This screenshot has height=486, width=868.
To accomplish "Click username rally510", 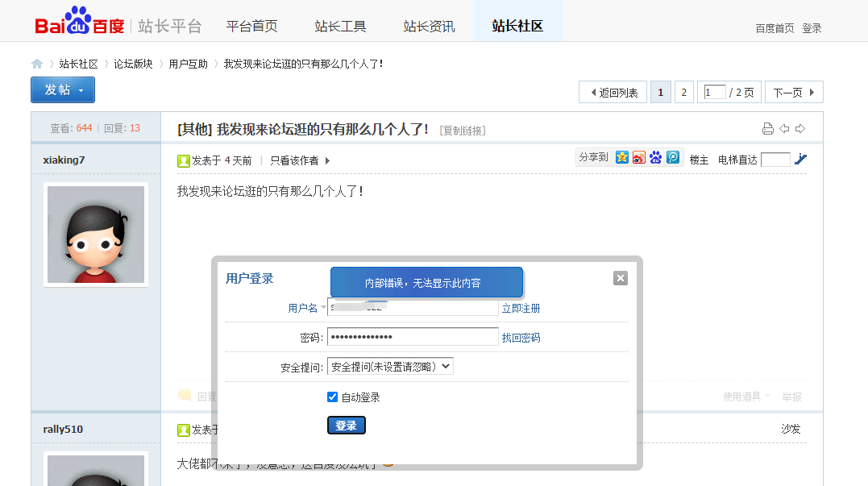I will (x=63, y=429).
